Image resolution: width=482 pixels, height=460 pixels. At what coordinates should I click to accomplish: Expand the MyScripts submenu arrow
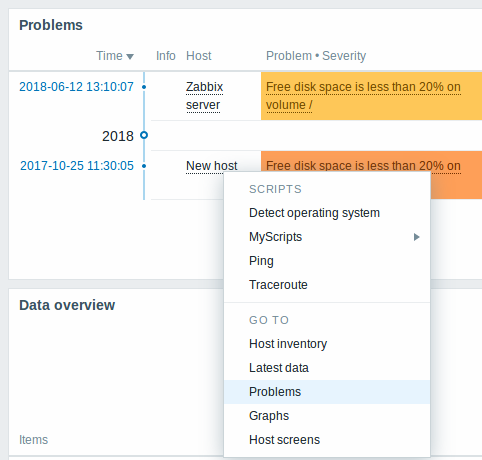(x=416, y=237)
